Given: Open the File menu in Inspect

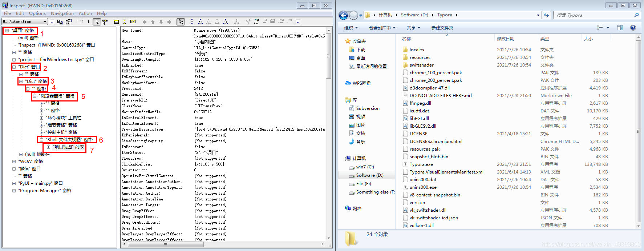Looking at the screenshot, I should pos(7,13).
